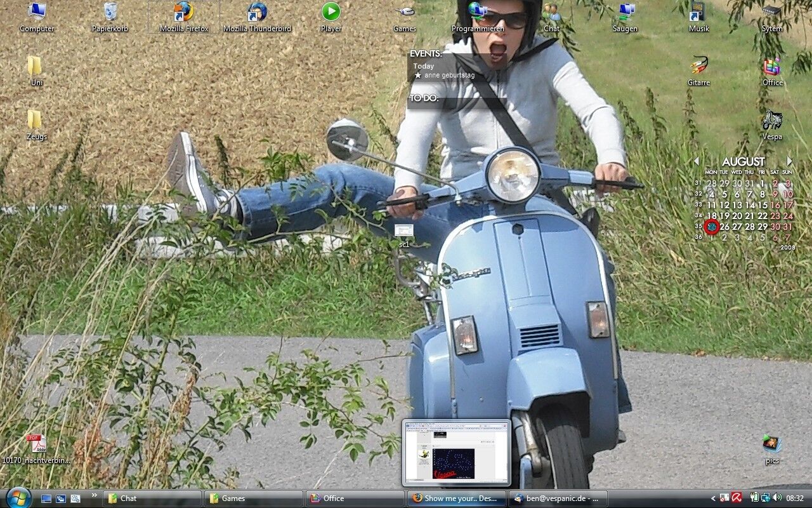Switch to ben@vespanic.de Thunderbird taskbar item
This screenshot has height=508, width=812.
coord(558,498)
